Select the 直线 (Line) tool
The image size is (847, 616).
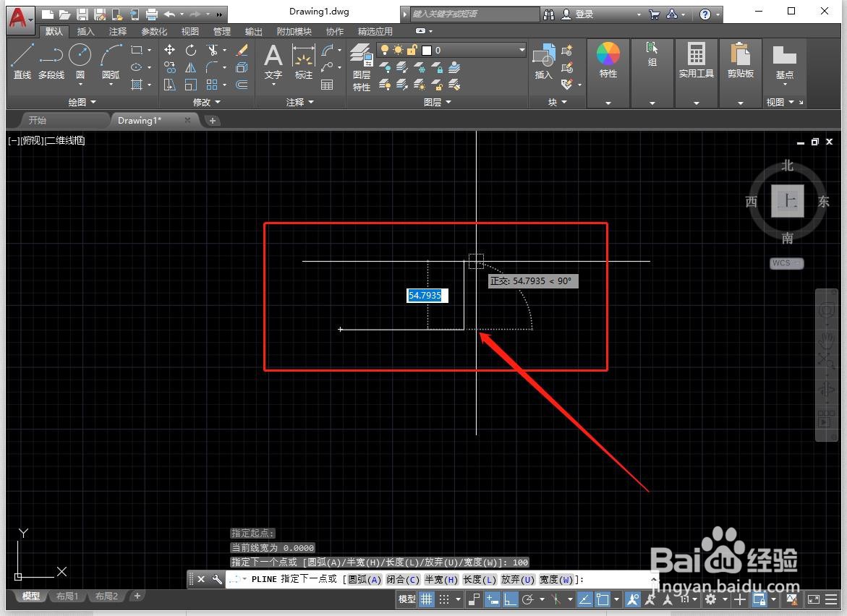pyautogui.click(x=22, y=61)
